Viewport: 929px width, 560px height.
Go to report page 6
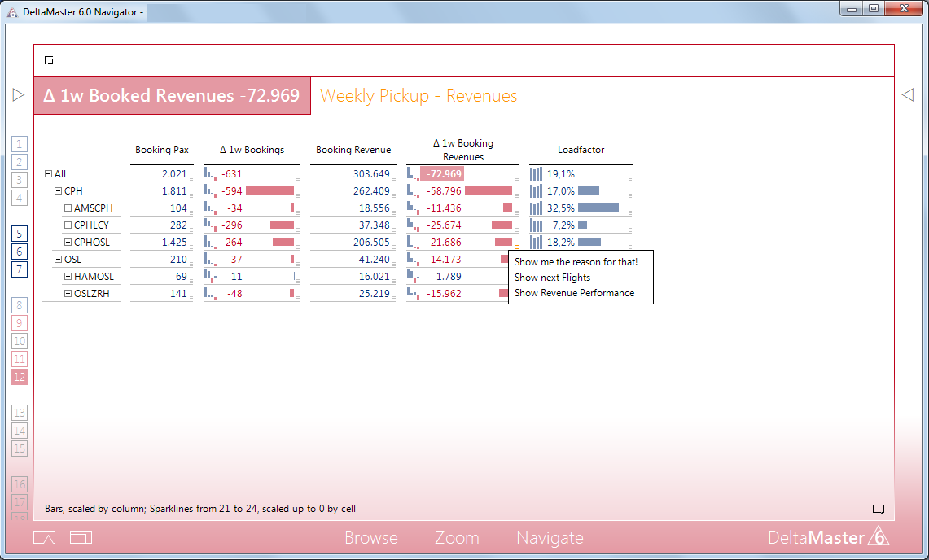[20, 252]
